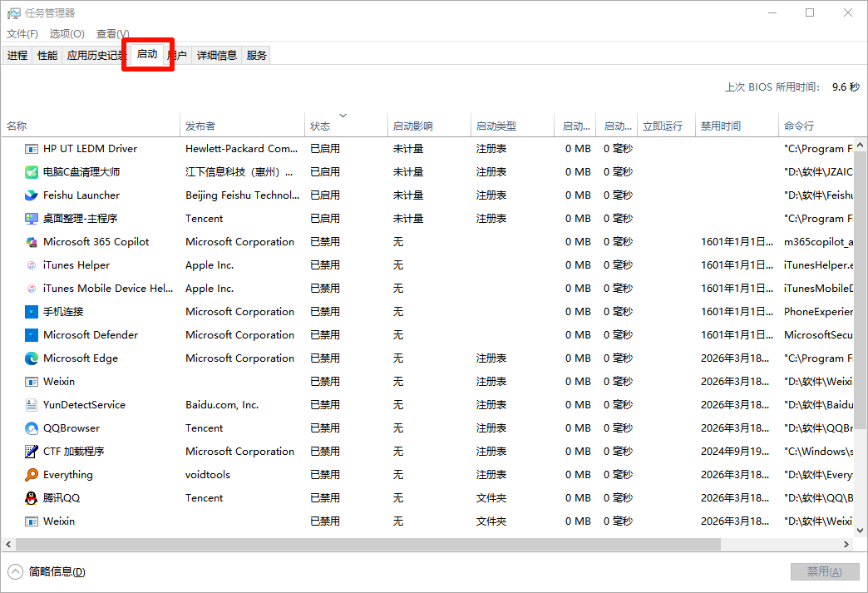Screen dimensions: 868x593
Task: Switch to the 性能 tab
Action: point(47,56)
